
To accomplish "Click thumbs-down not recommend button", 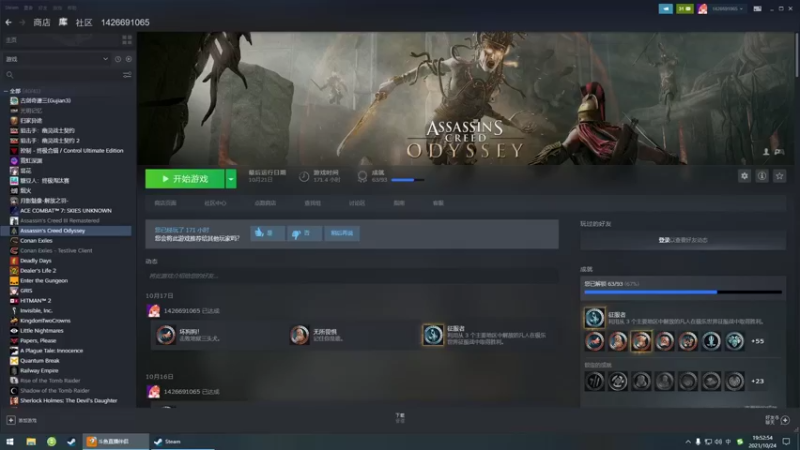I will [x=304, y=233].
